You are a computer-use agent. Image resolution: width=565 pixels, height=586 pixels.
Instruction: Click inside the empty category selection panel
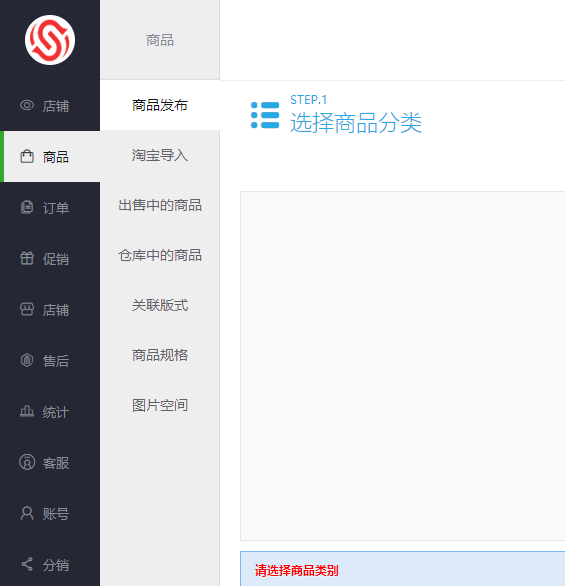pos(402,366)
